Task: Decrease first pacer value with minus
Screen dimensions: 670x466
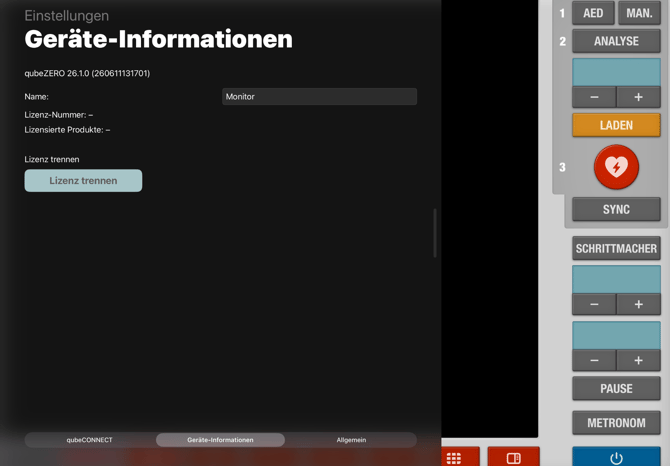Action: (594, 304)
